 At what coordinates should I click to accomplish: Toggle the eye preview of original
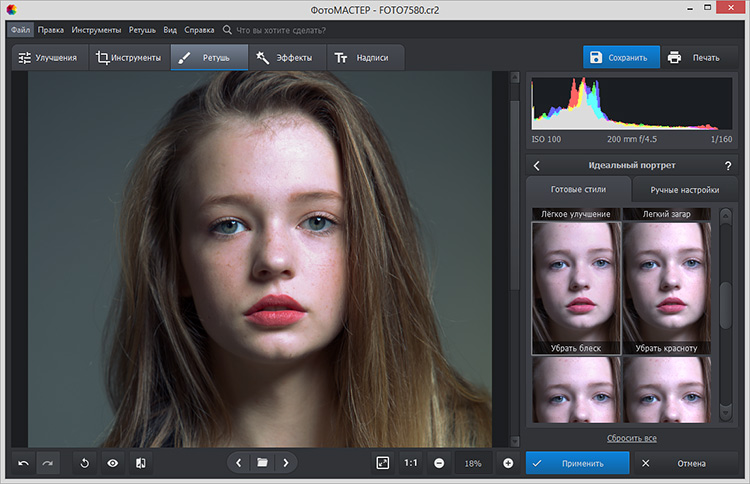click(x=113, y=463)
